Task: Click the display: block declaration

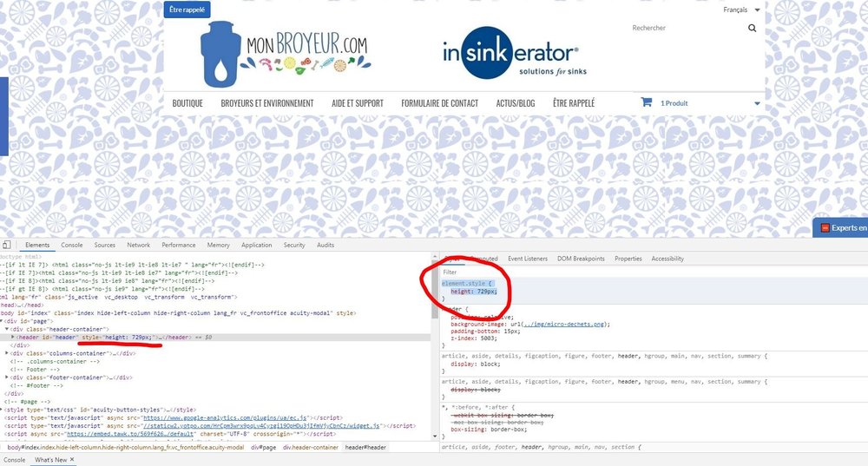Action: (x=476, y=364)
